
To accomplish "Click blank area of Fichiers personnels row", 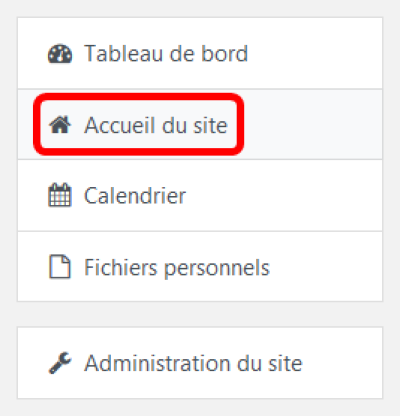I will [325, 267].
